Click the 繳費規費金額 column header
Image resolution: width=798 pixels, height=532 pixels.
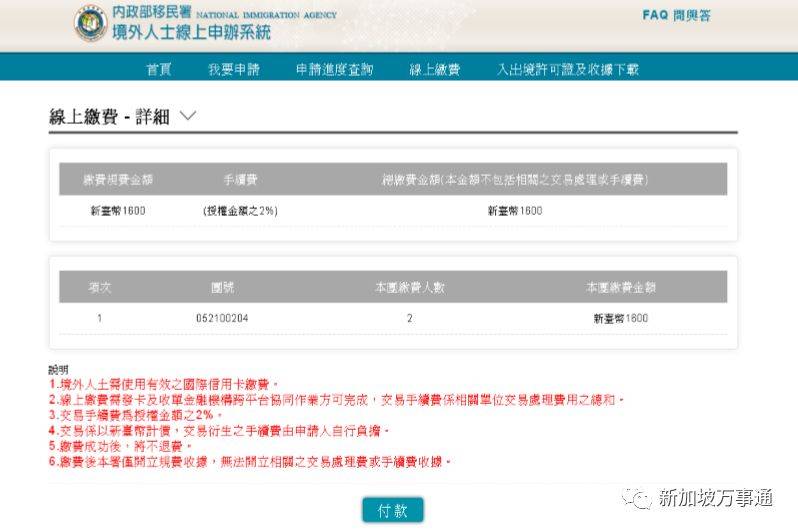coord(118,179)
